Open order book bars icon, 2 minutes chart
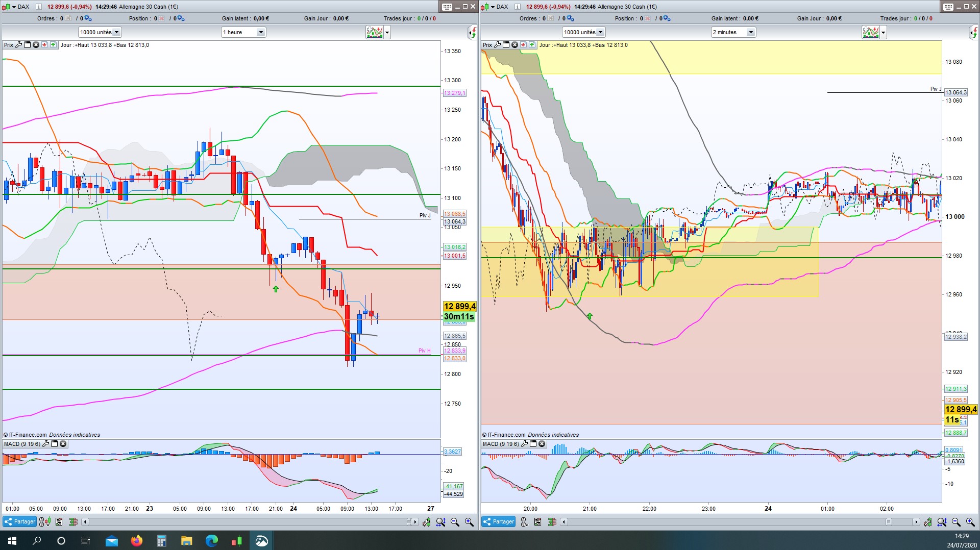This screenshot has height=550, width=980. click(552, 522)
